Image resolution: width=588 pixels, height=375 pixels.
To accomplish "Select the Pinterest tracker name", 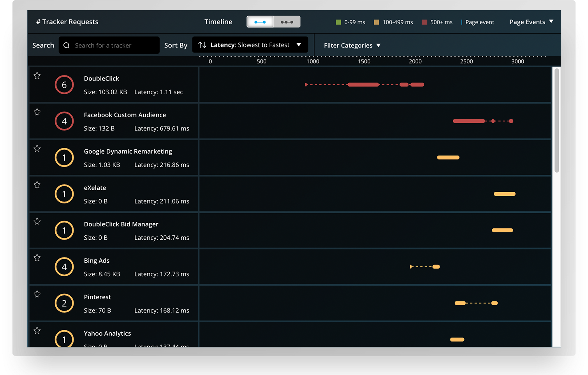I will pyautogui.click(x=97, y=297).
